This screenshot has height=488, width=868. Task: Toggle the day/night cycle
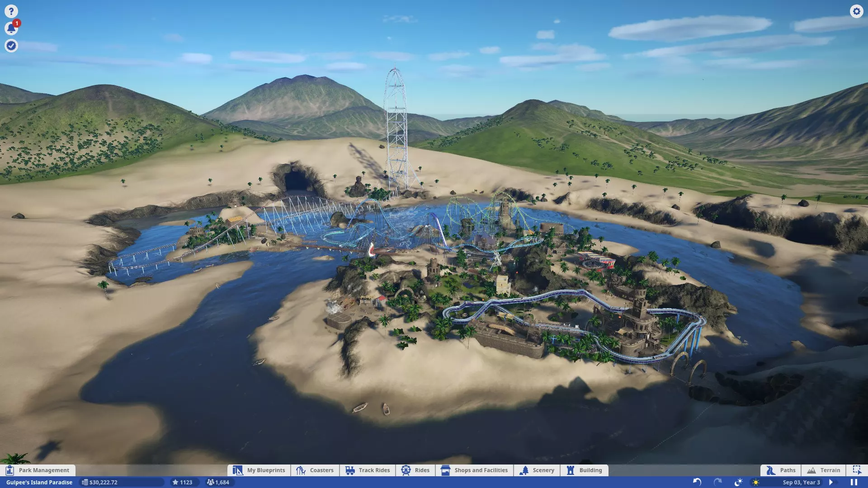click(x=738, y=482)
